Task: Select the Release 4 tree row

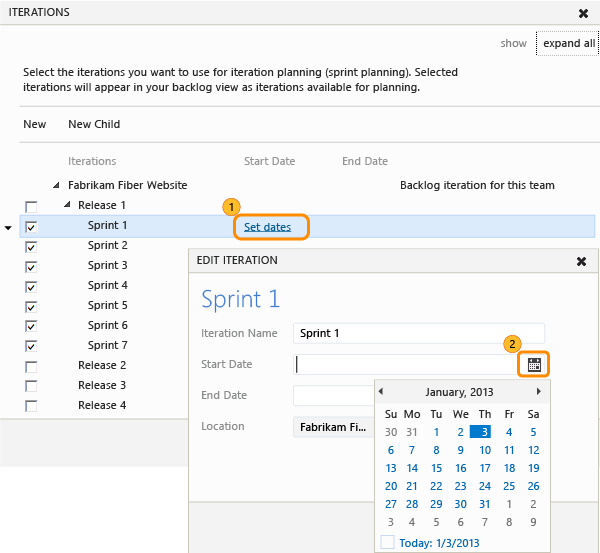Action: tap(102, 405)
